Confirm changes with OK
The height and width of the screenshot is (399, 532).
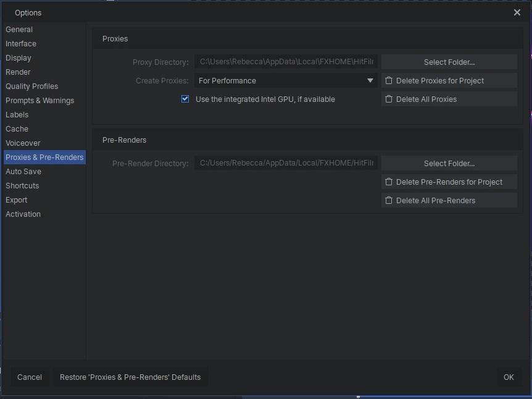click(x=508, y=377)
